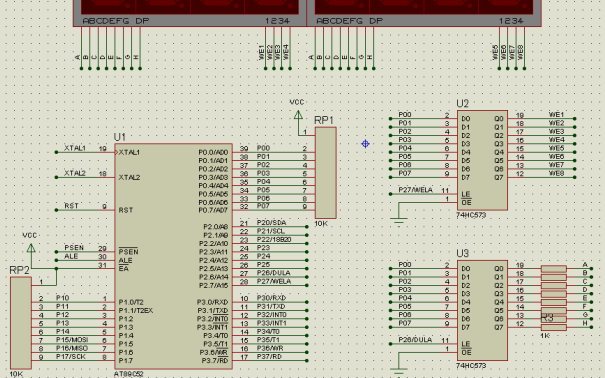
Task: Click the XTAL2 terminal label left of U1
Action: pyautogui.click(x=75, y=173)
